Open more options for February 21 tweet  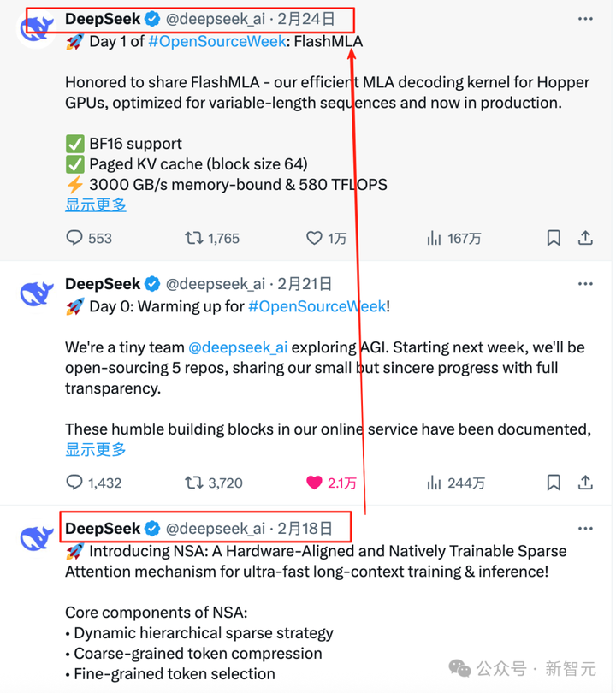tap(585, 284)
